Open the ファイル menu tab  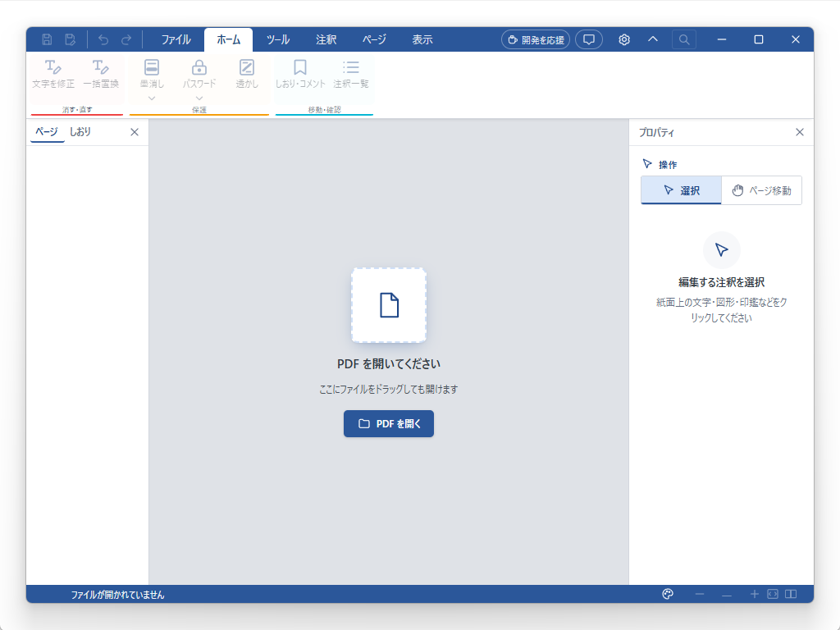(x=176, y=39)
